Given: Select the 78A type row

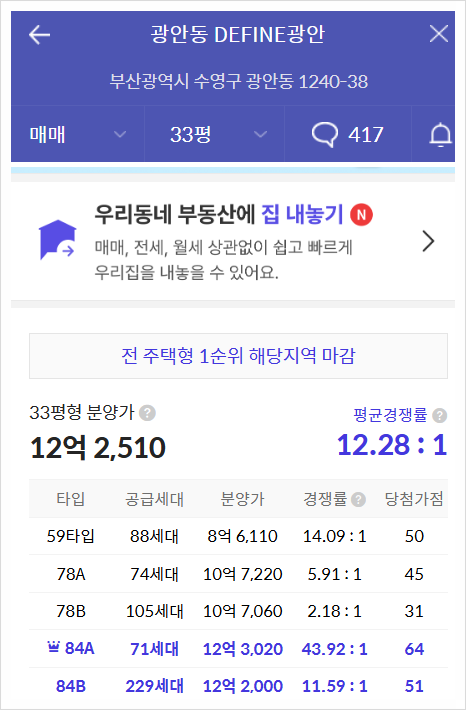Looking at the screenshot, I should [x=238, y=574].
